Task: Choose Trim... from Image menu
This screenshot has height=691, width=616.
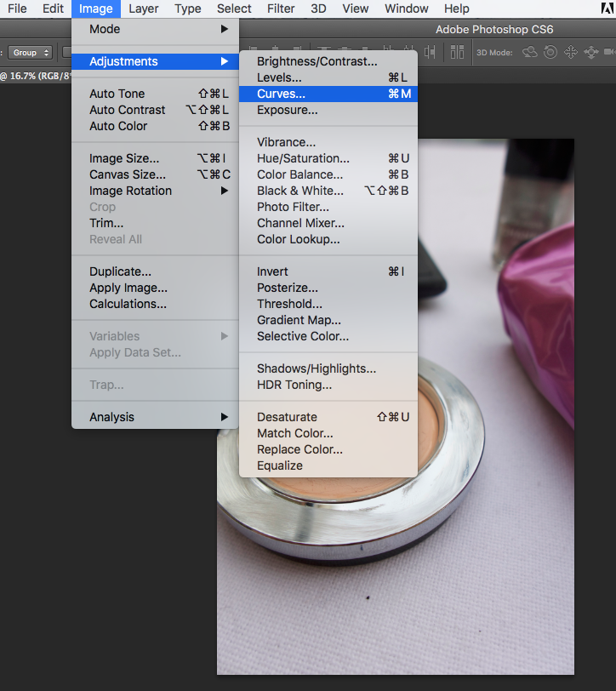Action: [x=155, y=223]
